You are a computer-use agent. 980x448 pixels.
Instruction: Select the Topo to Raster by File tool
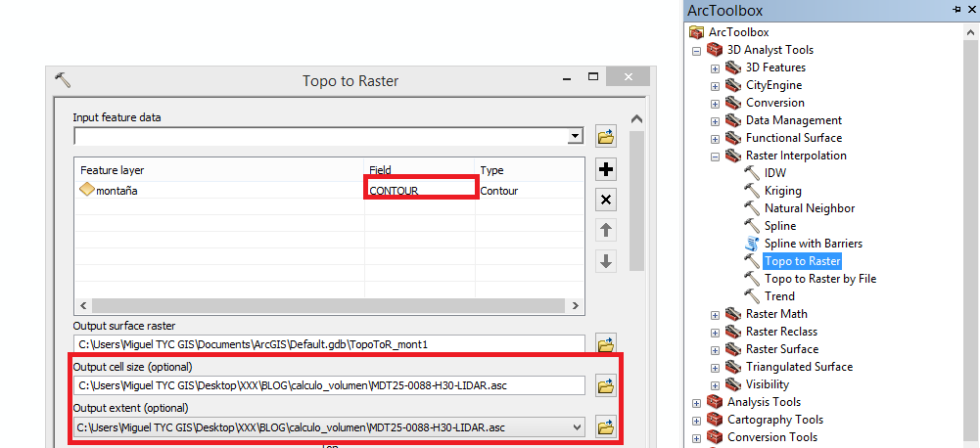click(819, 279)
